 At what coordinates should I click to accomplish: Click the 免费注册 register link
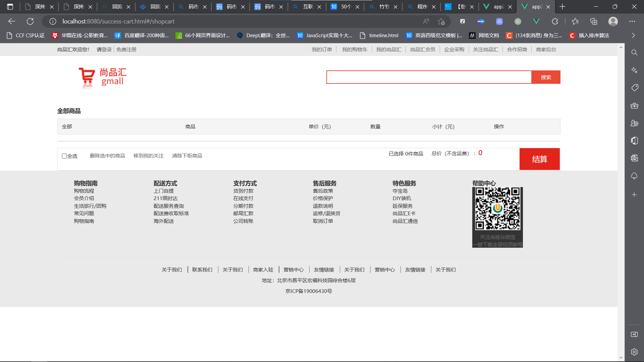point(126,50)
